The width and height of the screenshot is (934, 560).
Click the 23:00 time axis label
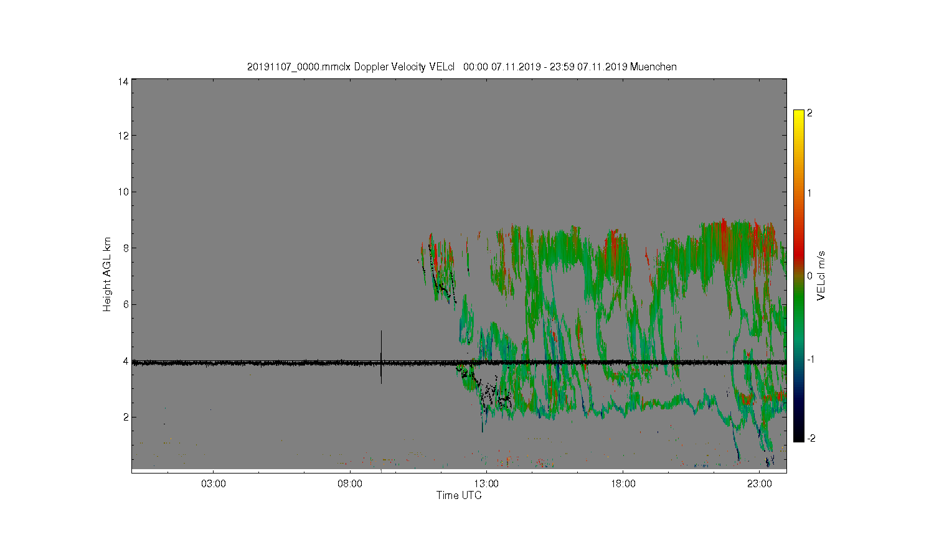(x=759, y=483)
